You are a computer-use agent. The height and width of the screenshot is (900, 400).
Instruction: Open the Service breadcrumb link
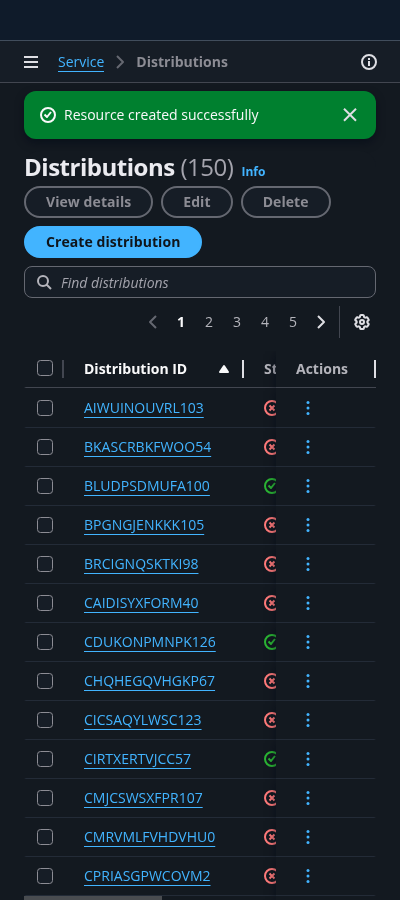click(81, 62)
